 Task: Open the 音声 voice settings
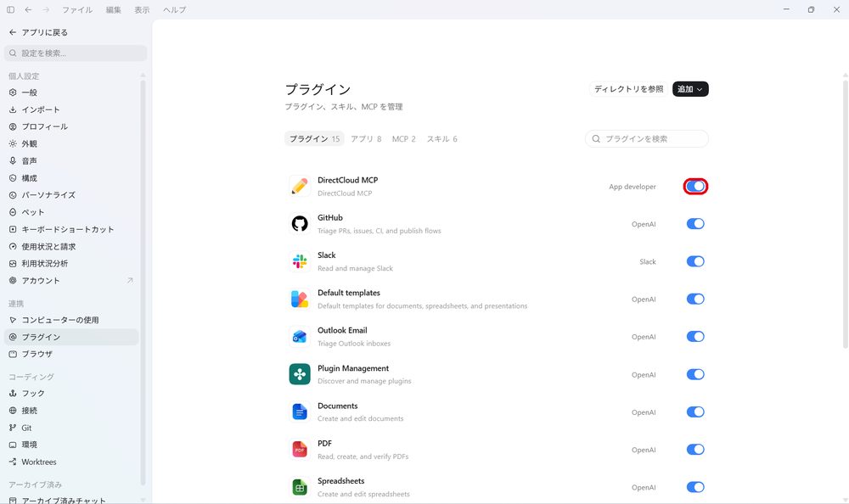(71, 160)
